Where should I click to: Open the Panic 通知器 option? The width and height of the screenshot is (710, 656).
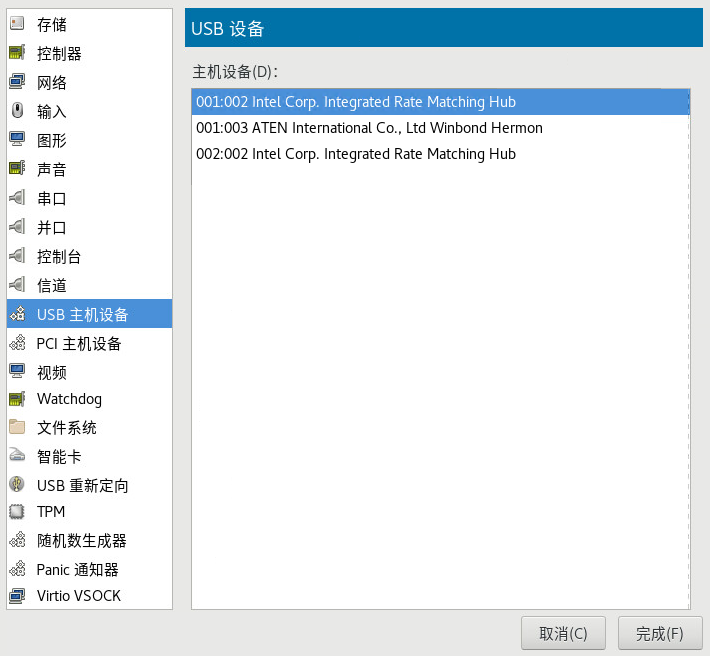90,570
